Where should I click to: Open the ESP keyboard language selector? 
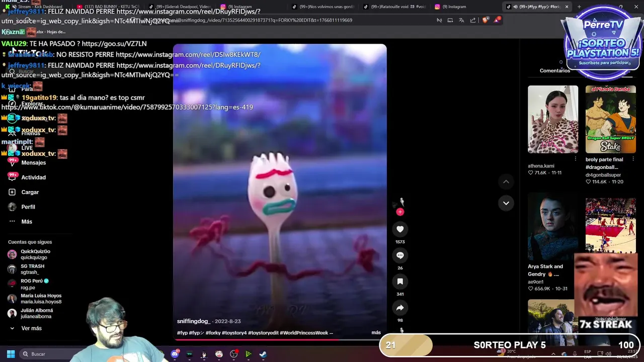click(588, 354)
